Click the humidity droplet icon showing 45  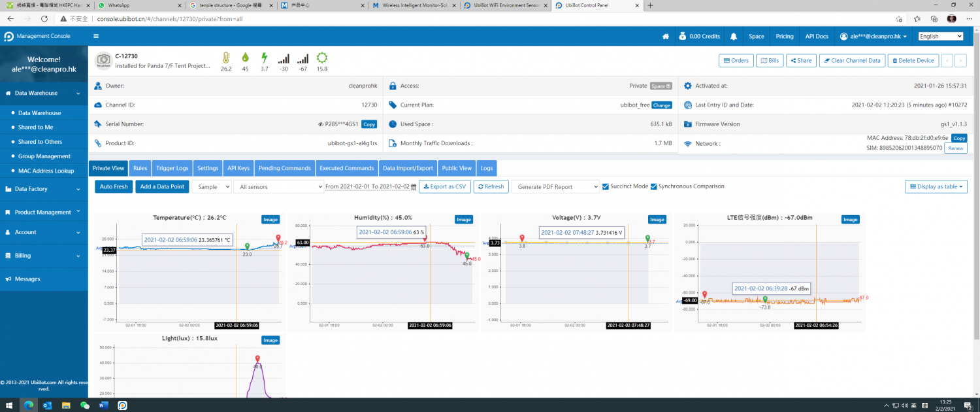click(245, 58)
